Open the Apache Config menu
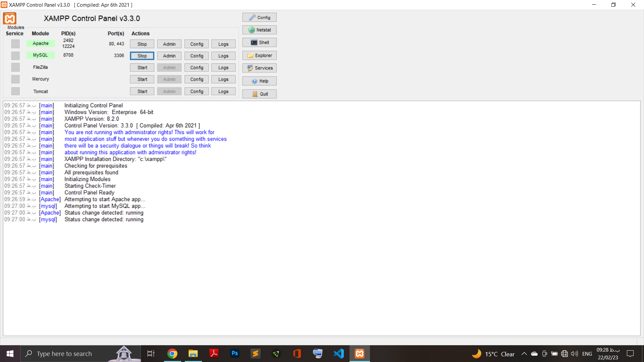This screenshot has height=362, width=644. pyautogui.click(x=197, y=44)
